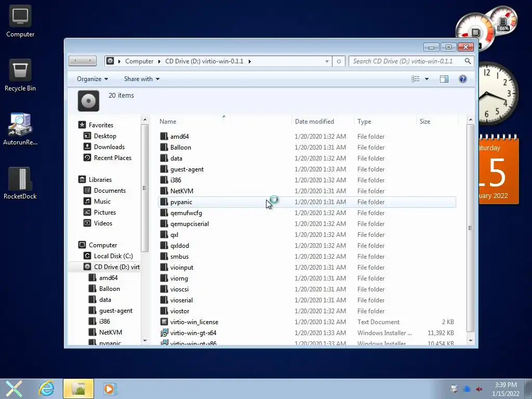The image size is (532, 399).
Task: Click the Pictures library icon
Action: pyautogui.click(x=87, y=212)
